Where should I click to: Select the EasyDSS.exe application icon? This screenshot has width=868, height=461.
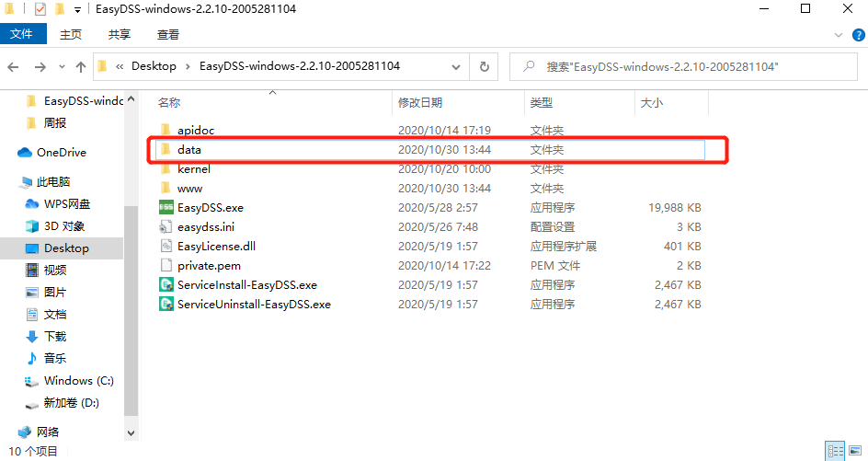(x=166, y=208)
